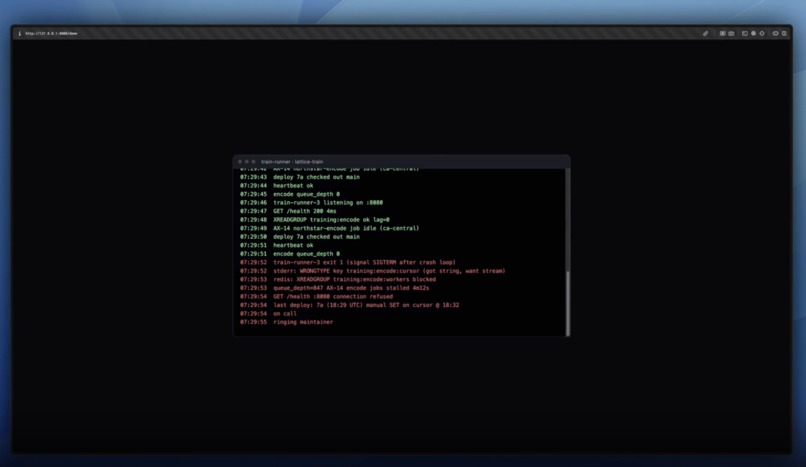Click the 'on call' log line
Image resolution: width=806 pixels, height=467 pixels.
(268, 313)
